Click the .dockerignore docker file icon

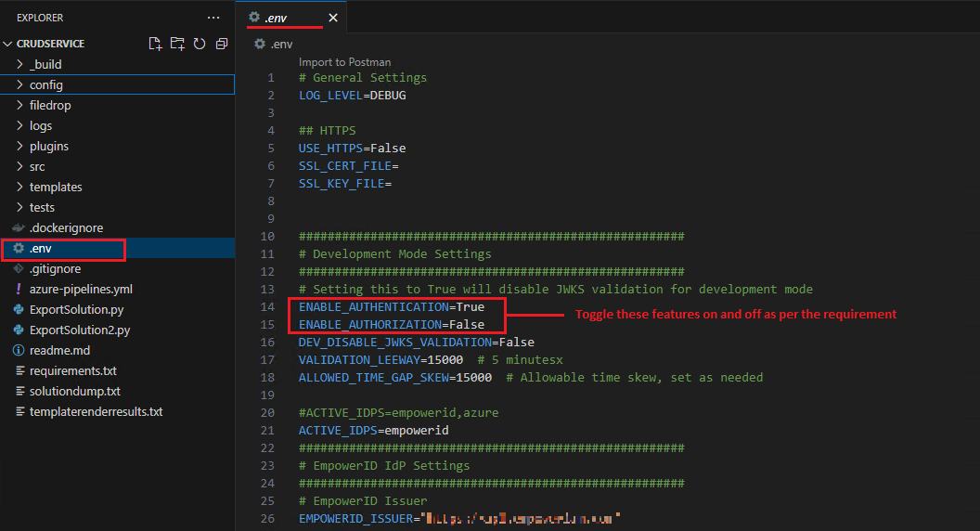pos(19,227)
